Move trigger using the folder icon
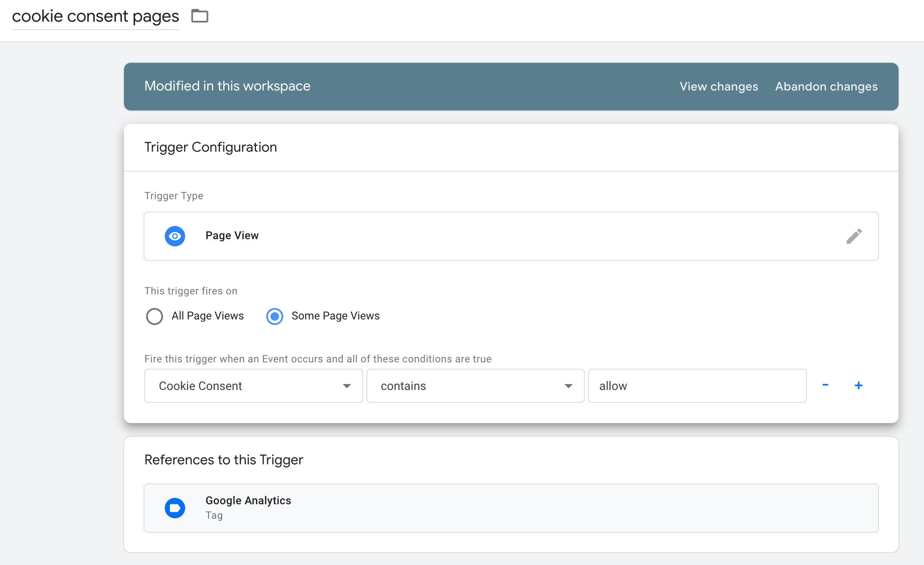Viewport: 924px width, 565px height. [200, 16]
